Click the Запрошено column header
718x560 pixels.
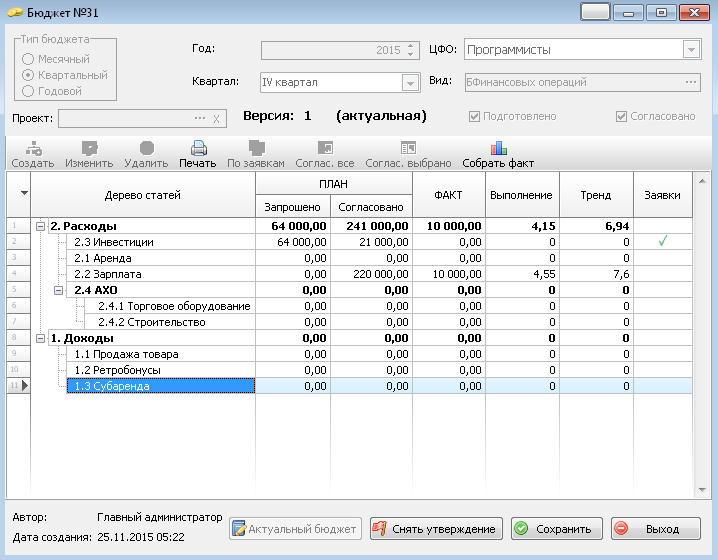tap(293, 207)
